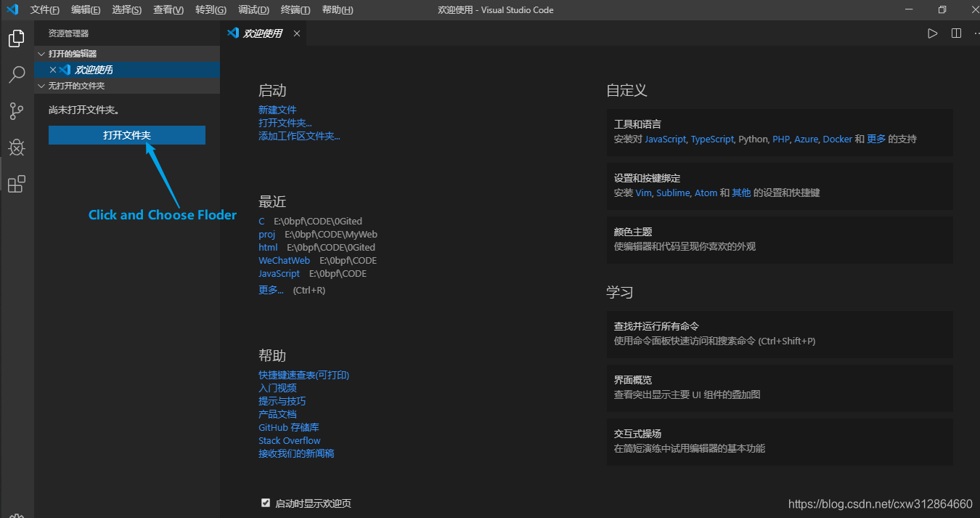Click the blue 打开文件夹 button
The height and width of the screenshot is (518, 980).
(x=127, y=135)
